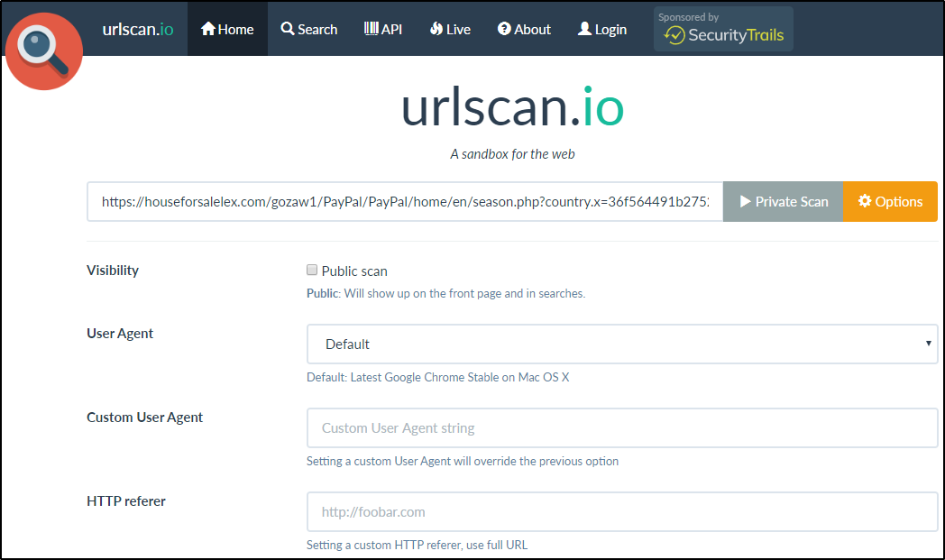
Task: Open the SecurityTrails sponsor banner
Action: tap(723, 29)
